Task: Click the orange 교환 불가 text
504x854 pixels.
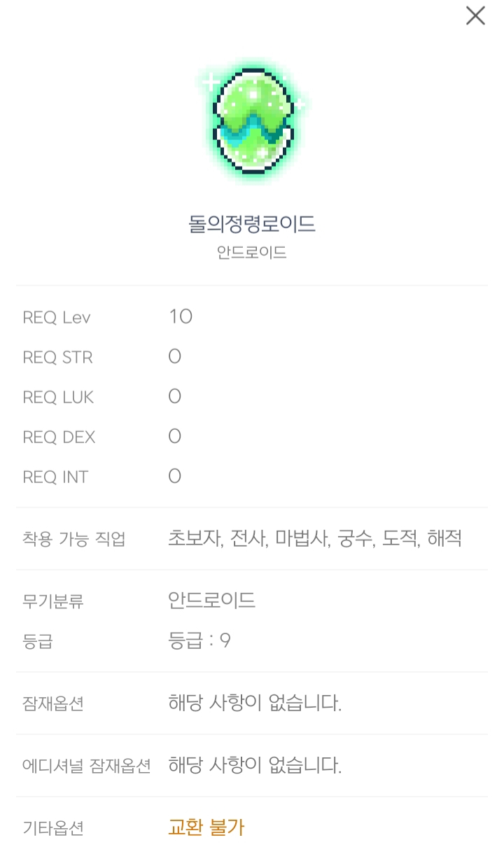Action: (206, 827)
